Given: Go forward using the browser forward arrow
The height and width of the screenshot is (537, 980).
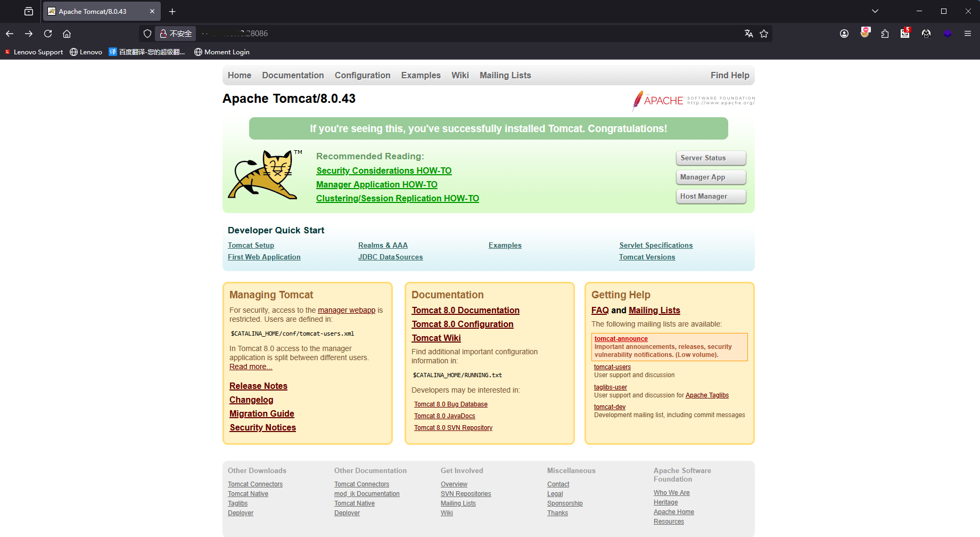Looking at the screenshot, I should [29, 34].
